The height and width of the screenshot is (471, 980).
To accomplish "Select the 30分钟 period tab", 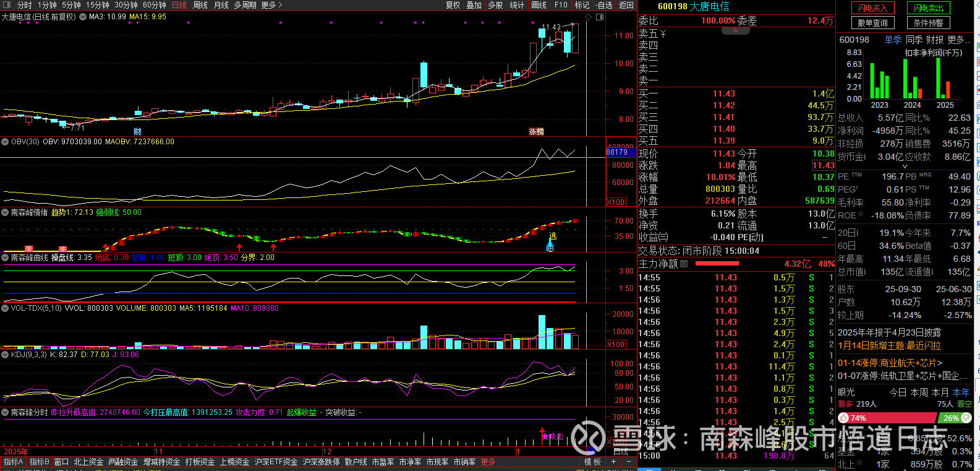I will click(x=126, y=5).
